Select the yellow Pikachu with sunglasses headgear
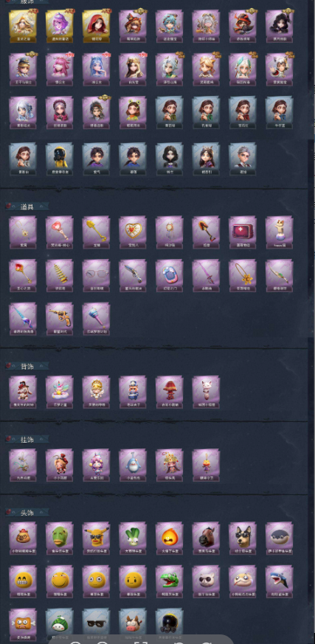The image size is (315, 644). click(x=96, y=539)
